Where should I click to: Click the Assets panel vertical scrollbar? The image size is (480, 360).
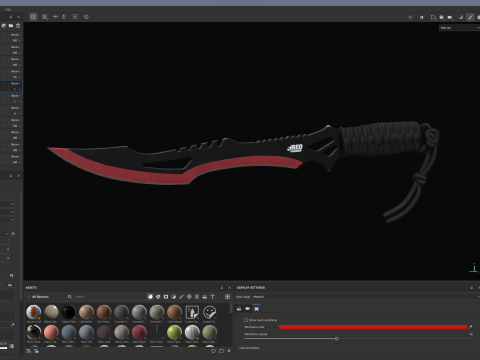(x=231, y=309)
